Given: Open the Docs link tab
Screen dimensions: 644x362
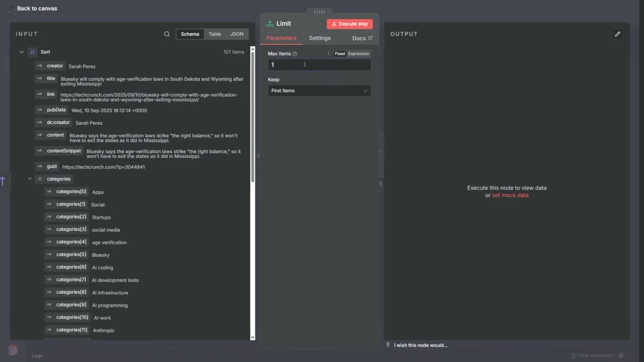Looking at the screenshot, I should pos(362,38).
